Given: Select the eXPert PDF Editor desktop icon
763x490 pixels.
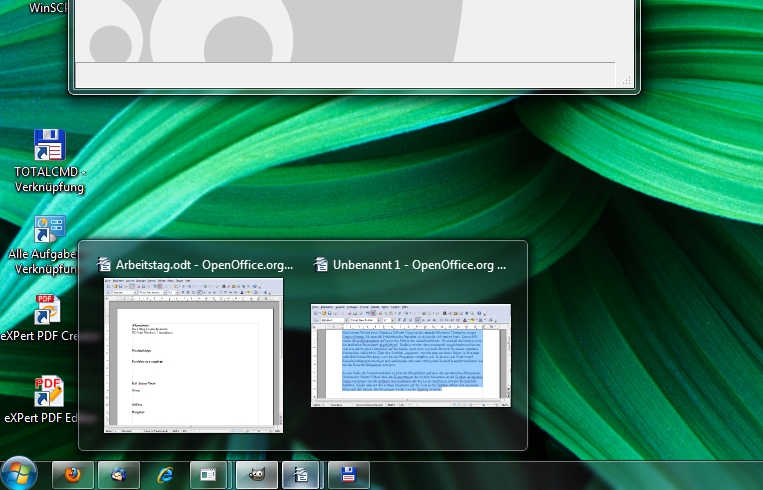Looking at the screenshot, I should [49, 391].
